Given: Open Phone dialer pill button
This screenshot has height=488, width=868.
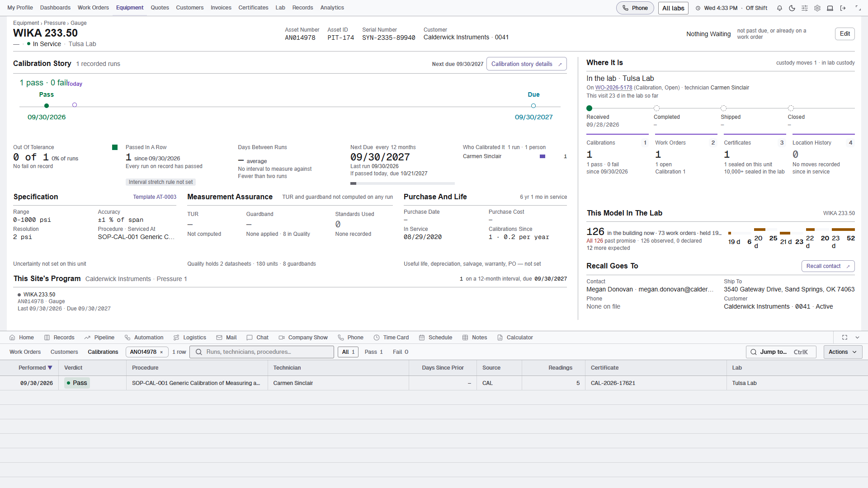Looking at the screenshot, I should coord(635,8).
